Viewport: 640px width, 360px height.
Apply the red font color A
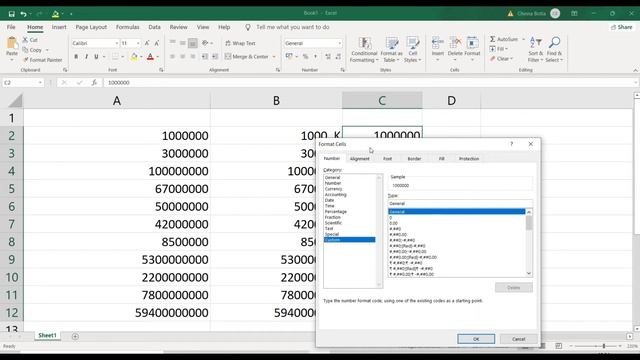(x=150, y=57)
